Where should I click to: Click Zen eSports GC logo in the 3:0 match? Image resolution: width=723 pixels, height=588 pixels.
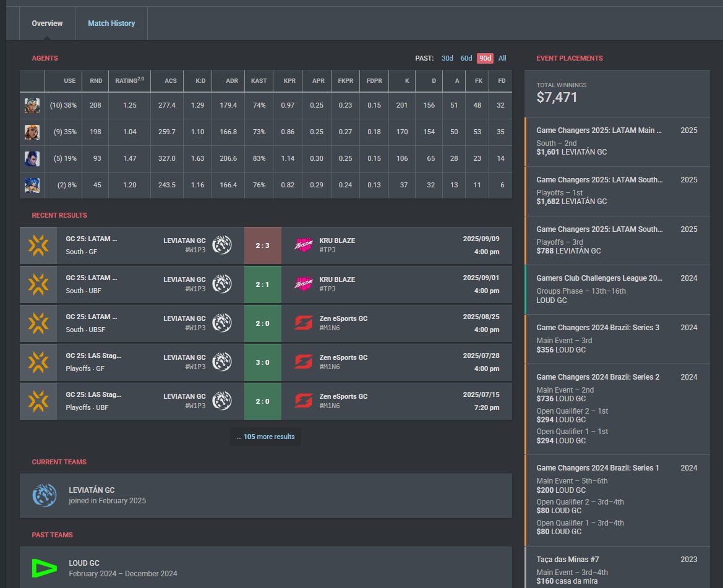304,362
